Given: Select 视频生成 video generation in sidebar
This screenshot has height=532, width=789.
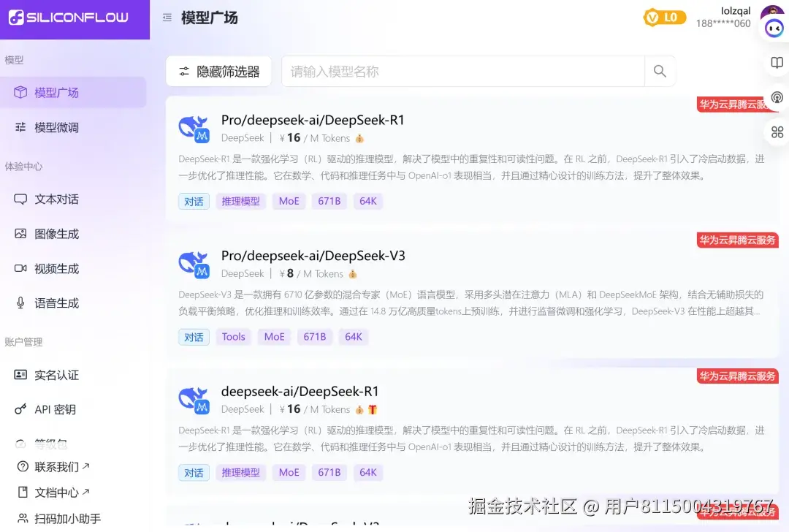Looking at the screenshot, I should coord(55,268).
